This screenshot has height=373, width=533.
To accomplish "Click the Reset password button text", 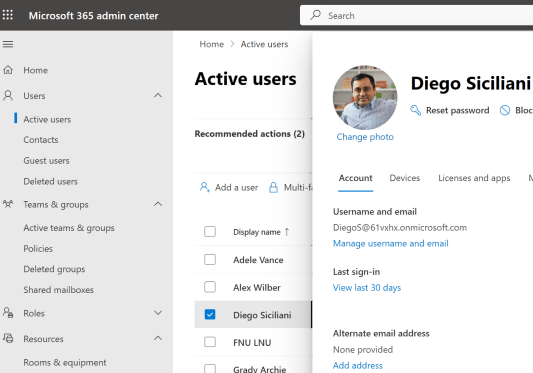I will pos(458,110).
